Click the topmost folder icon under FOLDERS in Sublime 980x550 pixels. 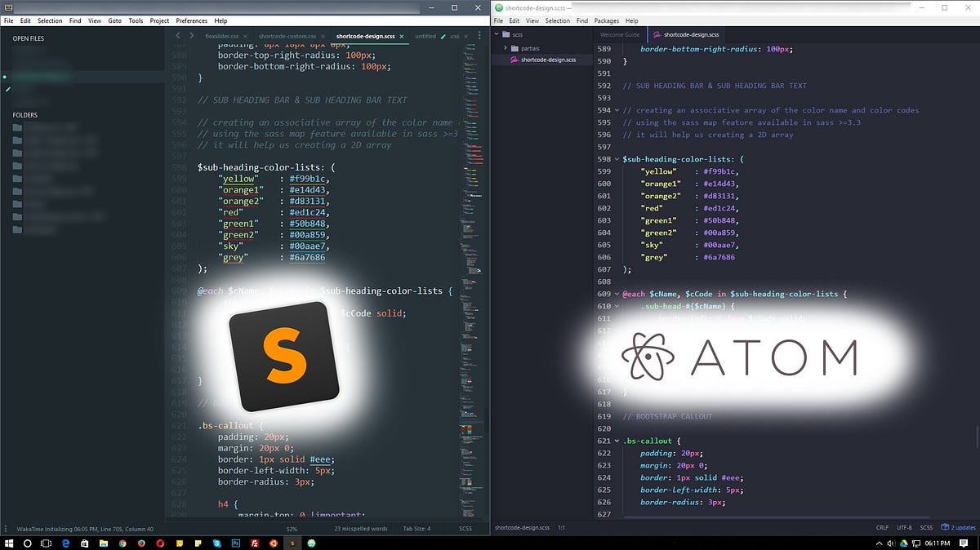pos(18,126)
